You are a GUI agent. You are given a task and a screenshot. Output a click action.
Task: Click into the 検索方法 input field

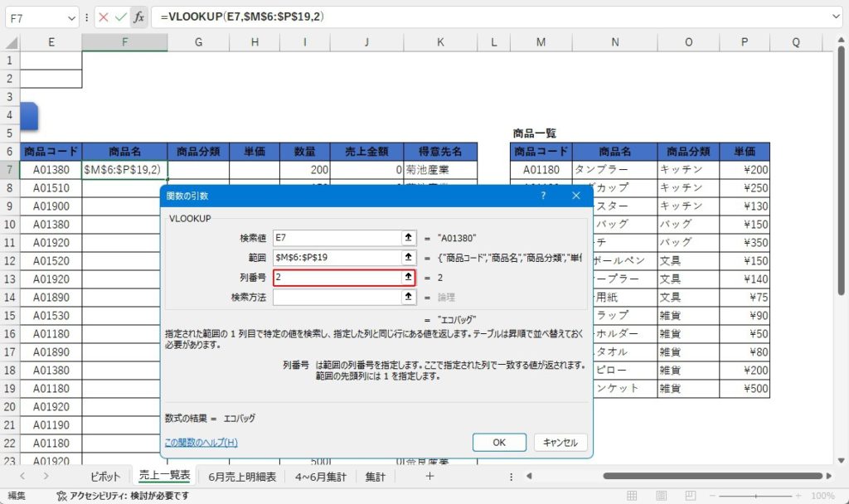point(337,297)
